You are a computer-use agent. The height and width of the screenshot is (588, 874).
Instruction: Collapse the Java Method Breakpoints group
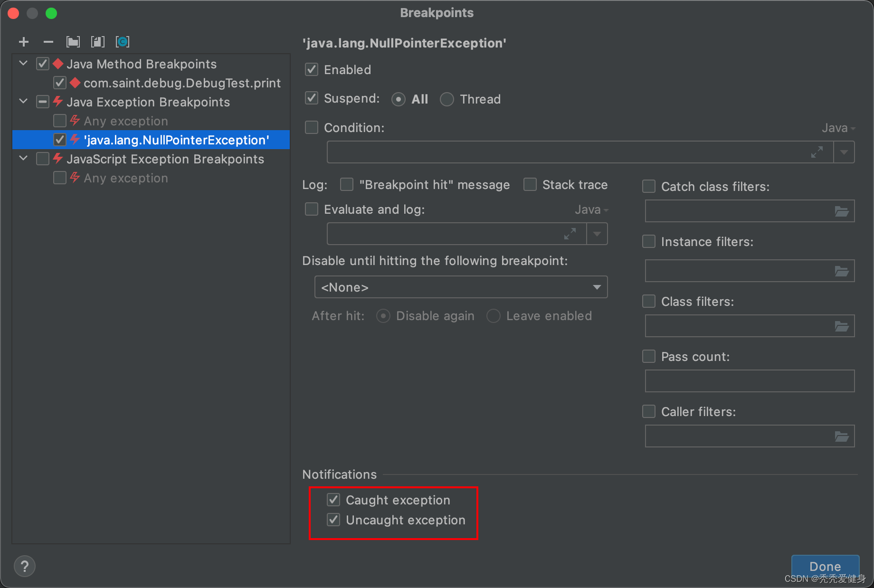(x=23, y=64)
